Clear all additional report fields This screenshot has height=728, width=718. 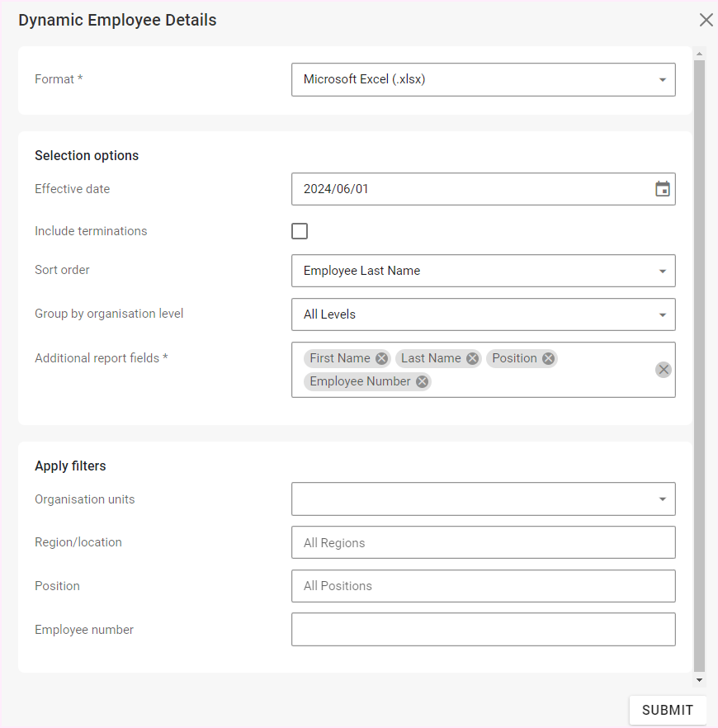[x=663, y=370]
